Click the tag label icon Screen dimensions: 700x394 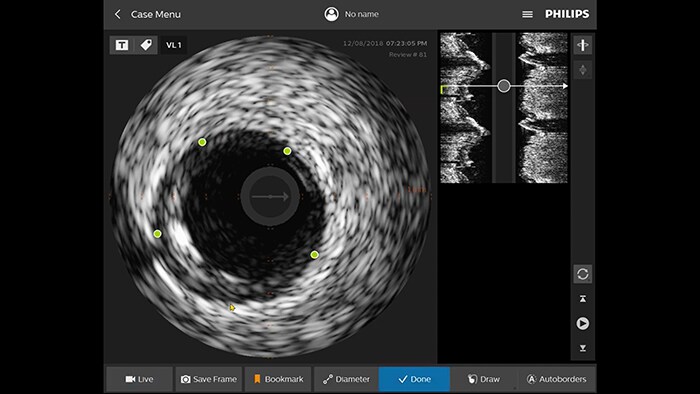(146, 45)
